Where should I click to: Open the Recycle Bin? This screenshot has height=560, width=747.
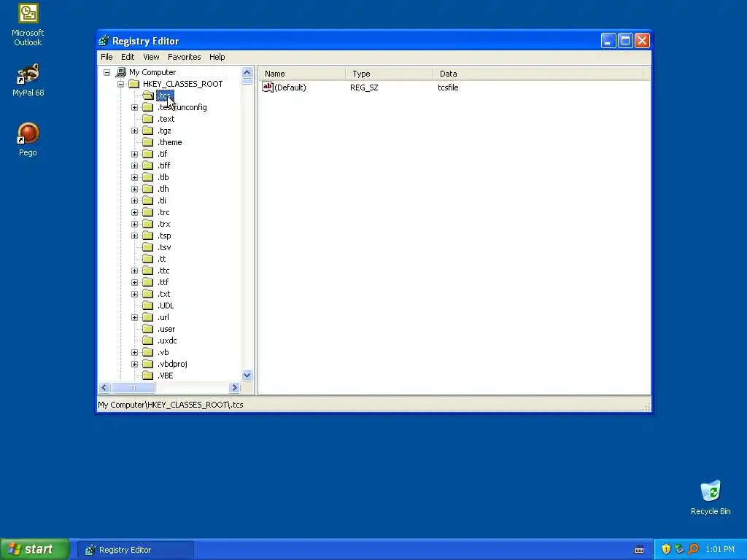711,497
